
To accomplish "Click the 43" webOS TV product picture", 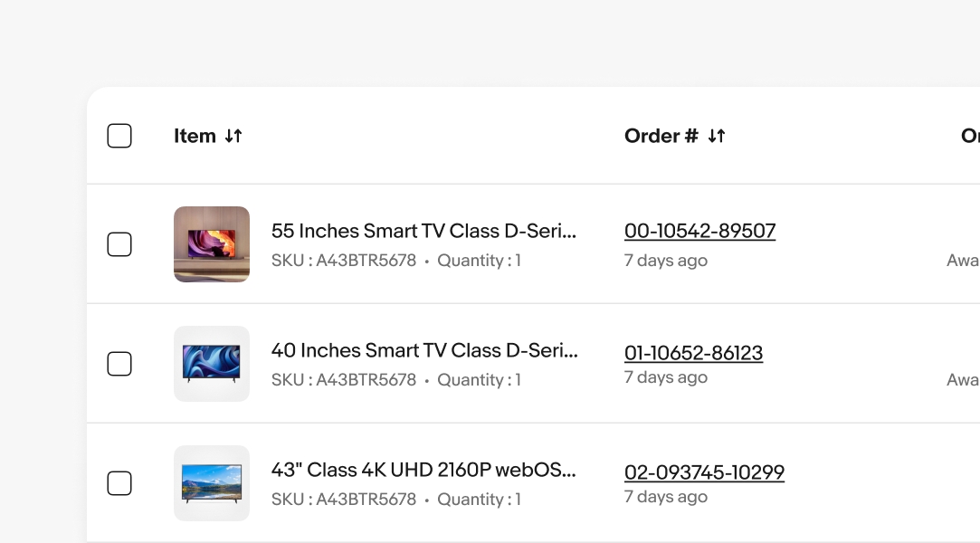I will [x=211, y=482].
